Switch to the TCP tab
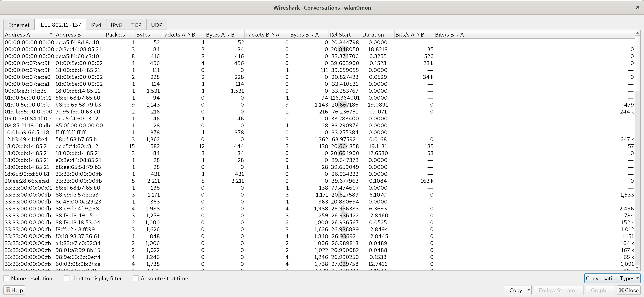Screen dimensions: 644x297 [136, 25]
